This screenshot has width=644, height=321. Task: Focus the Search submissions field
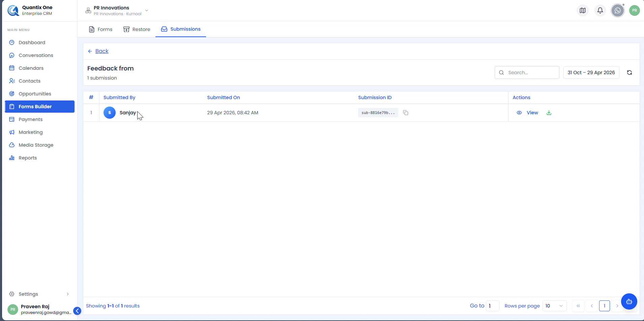pyautogui.click(x=527, y=72)
